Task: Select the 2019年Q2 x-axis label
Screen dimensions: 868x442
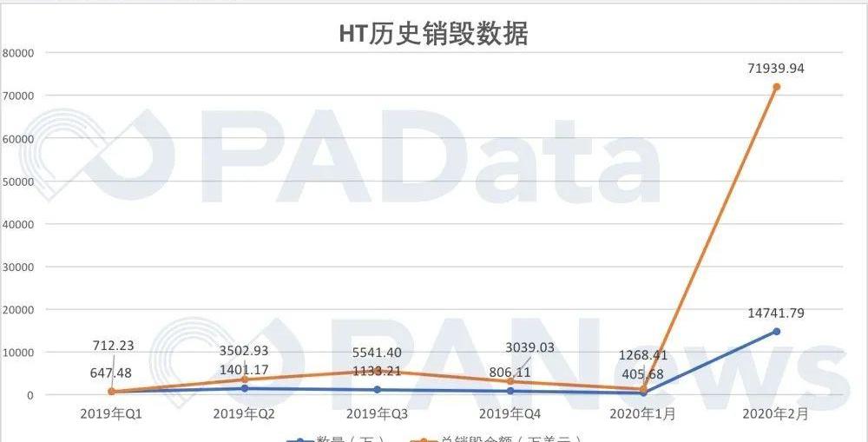Action: pos(244,415)
